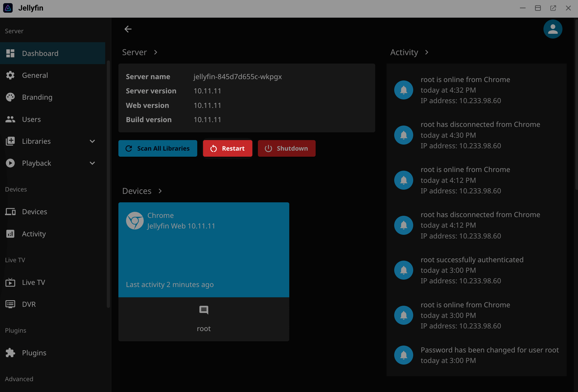578x392 pixels.
Task: Expand the Libraries submenu chevron
Action: click(92, 141)
